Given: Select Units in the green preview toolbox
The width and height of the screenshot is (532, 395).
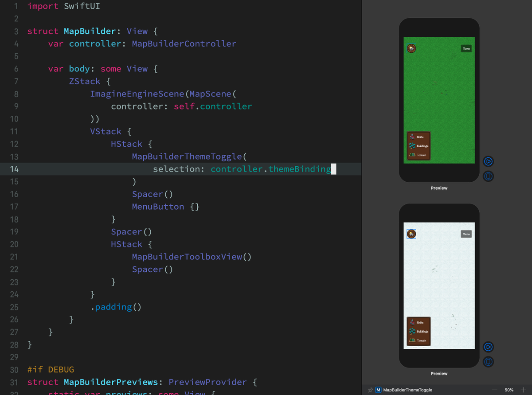Looking at the screenshot, I should tap(418, 137).
